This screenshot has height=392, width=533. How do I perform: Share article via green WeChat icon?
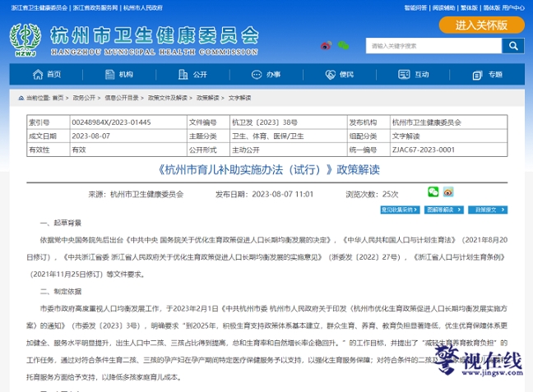pyautogui.click(x=433, y=192)
